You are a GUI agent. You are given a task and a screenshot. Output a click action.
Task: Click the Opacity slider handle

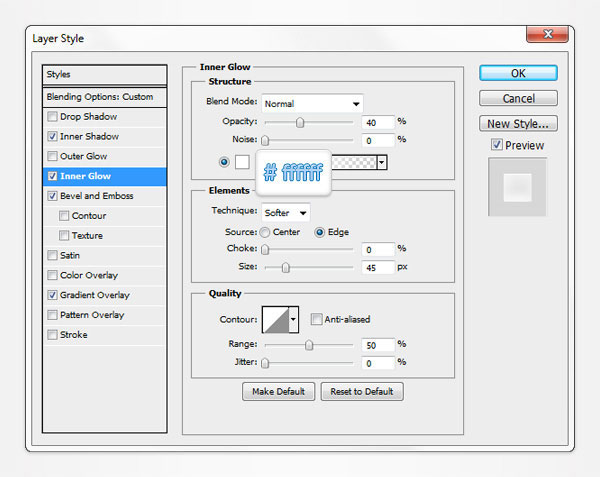300,122
